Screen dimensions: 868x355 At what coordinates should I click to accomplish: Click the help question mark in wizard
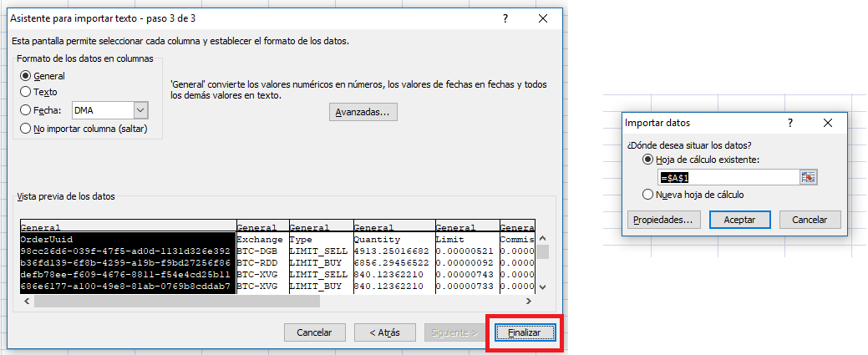[x=505, y=18]
